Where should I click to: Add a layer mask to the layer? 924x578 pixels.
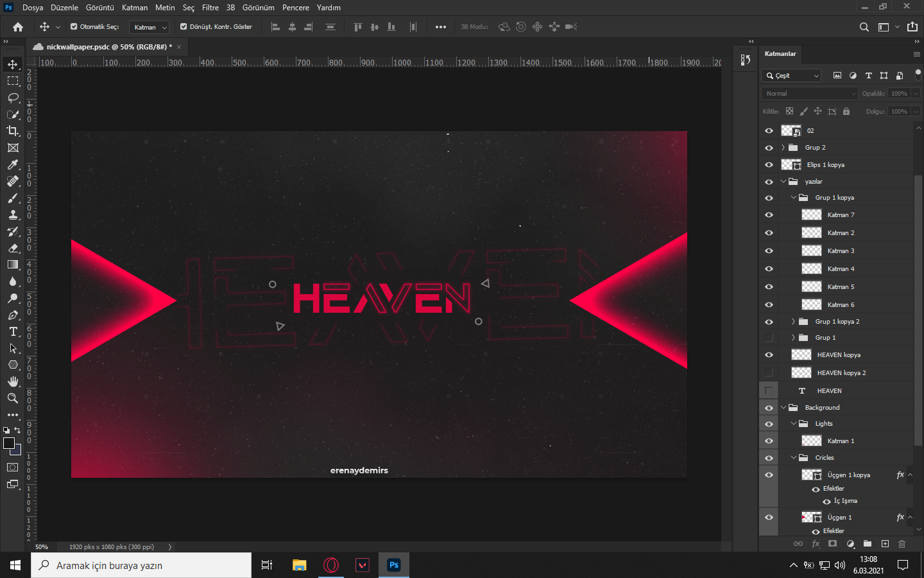click(833, 543)
